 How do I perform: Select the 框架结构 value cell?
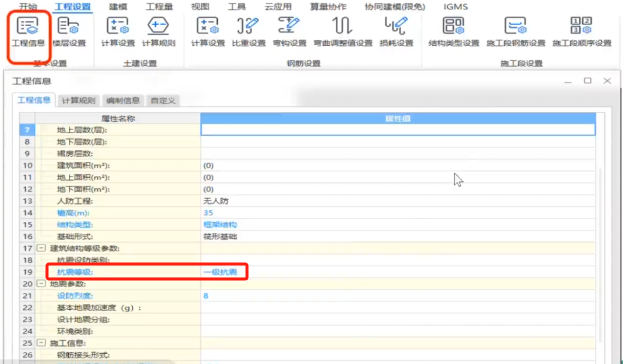tap(398, 225)
